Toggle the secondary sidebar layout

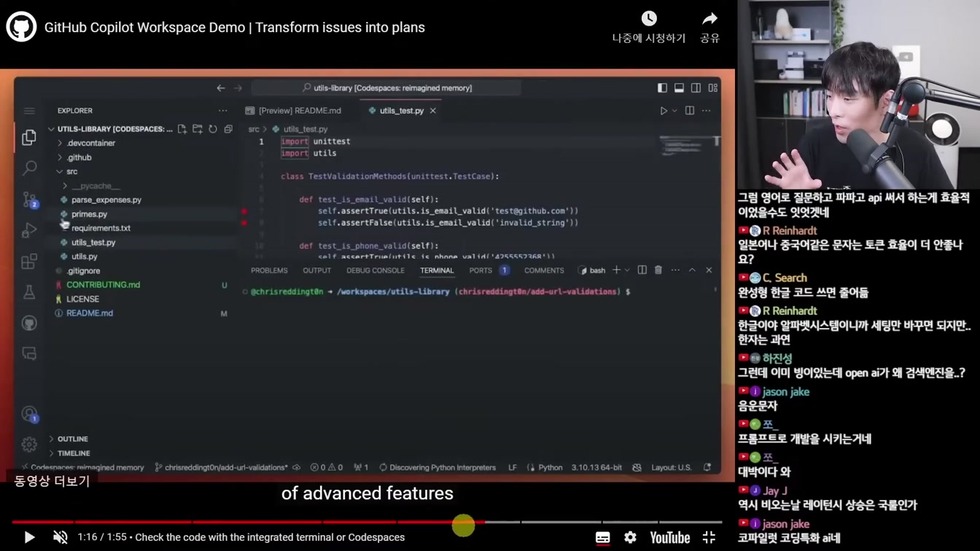coord(696,88)
